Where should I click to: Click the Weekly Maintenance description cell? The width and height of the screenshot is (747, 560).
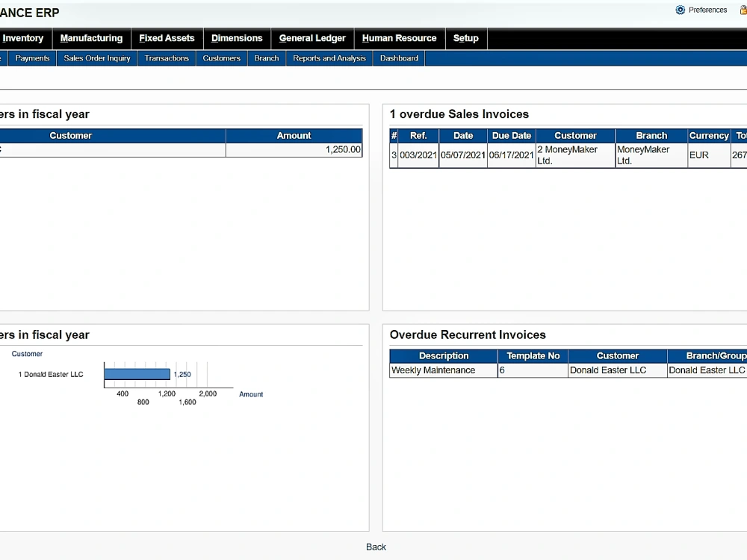click(444, 370)
